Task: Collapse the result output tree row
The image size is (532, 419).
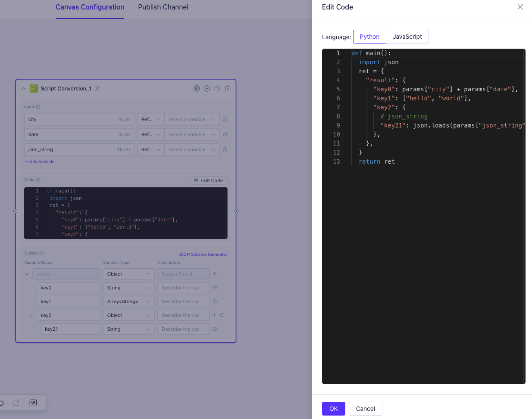Action: (27, 274)
